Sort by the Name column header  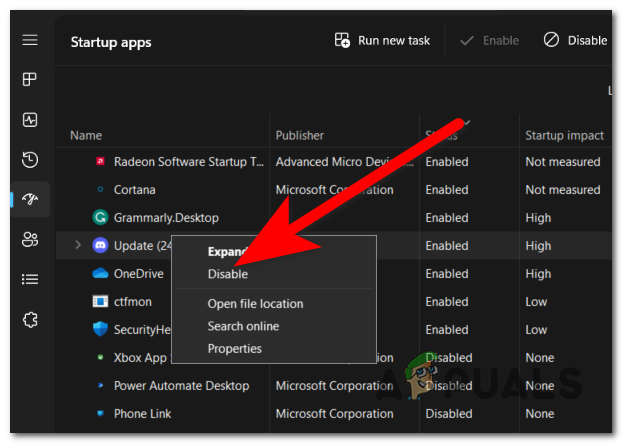[x=86, y=136]
